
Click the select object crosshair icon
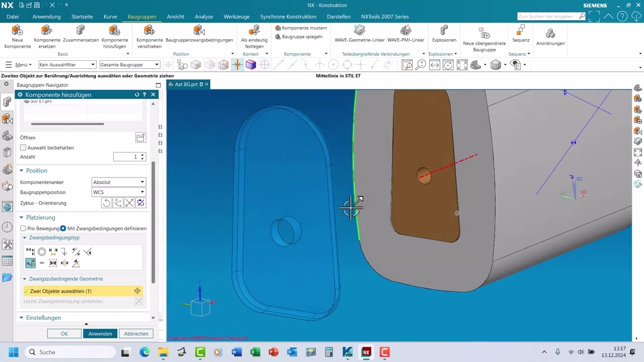[x=137, y=291]
